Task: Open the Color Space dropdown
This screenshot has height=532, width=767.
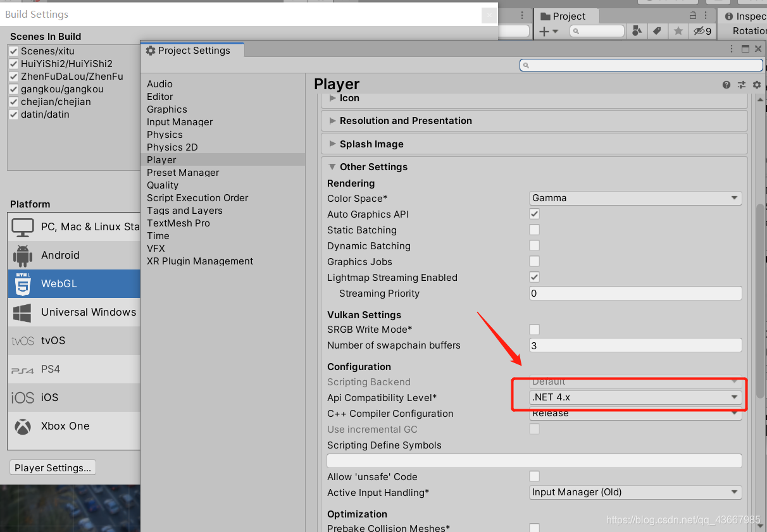Action: pyautogui.click(x=635, y=198)
